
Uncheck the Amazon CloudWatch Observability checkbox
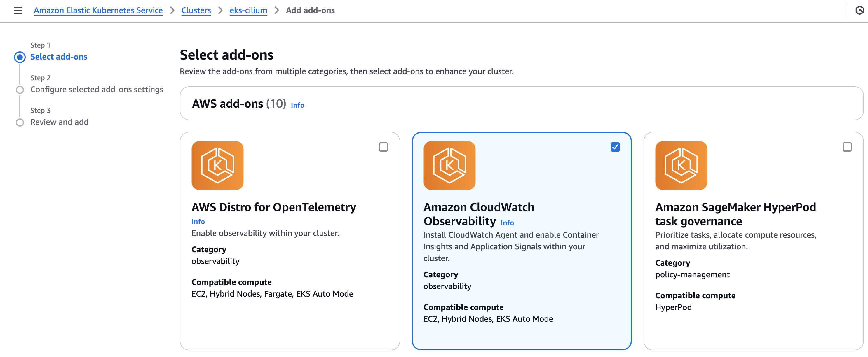point(615,147)
